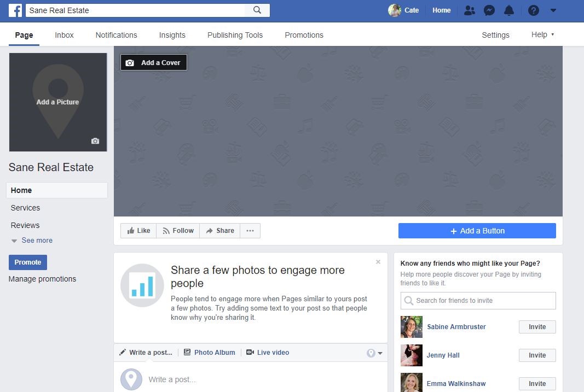Switch to the Inbox tab
584x392 pixels.
point(64,35)
